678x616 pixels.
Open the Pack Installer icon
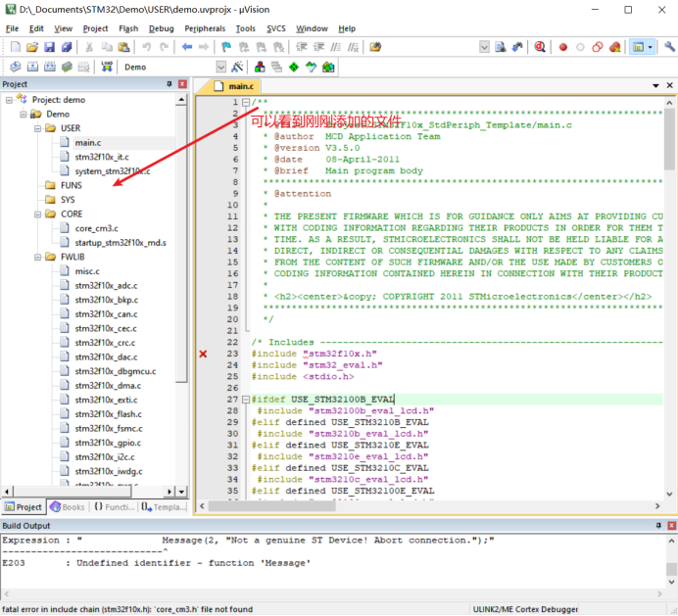328,67
